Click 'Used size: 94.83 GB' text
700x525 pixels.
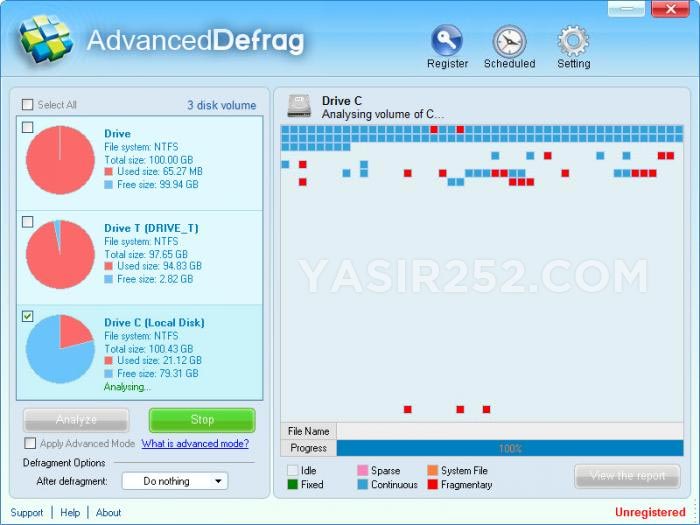159,266
